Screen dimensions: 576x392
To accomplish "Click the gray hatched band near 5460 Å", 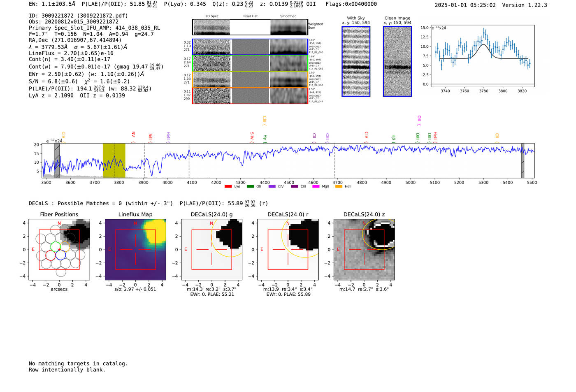I will point(523,160).
